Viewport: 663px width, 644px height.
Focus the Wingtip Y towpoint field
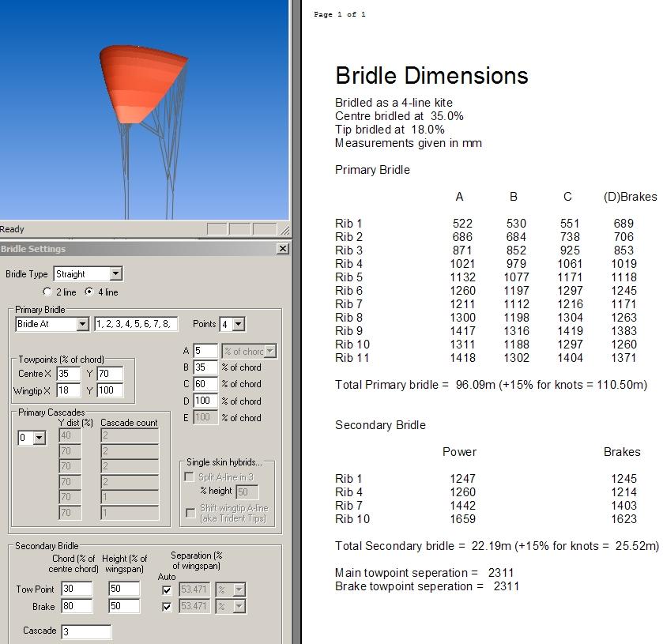pyautogui.click(x=109, y=390)
